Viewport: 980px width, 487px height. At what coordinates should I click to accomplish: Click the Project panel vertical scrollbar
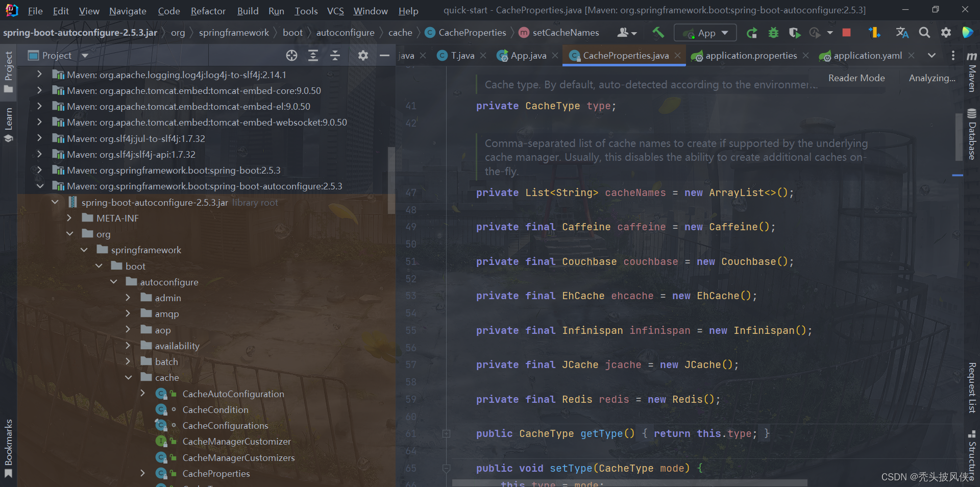[x=391, y=180]
